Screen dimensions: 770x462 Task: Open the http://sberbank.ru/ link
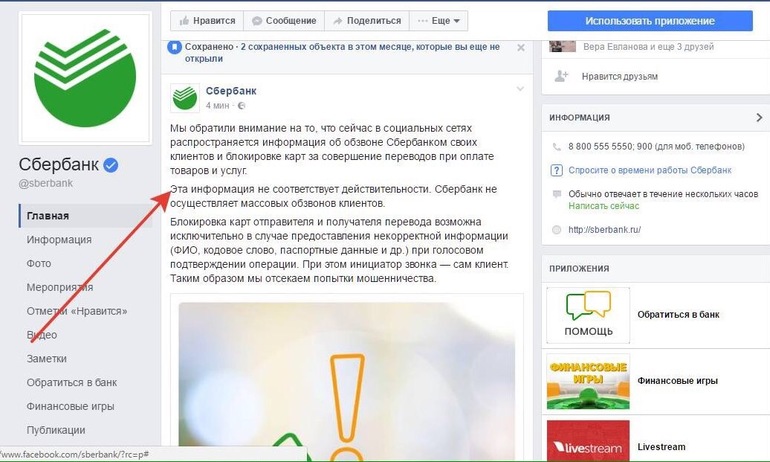[604, 229]
